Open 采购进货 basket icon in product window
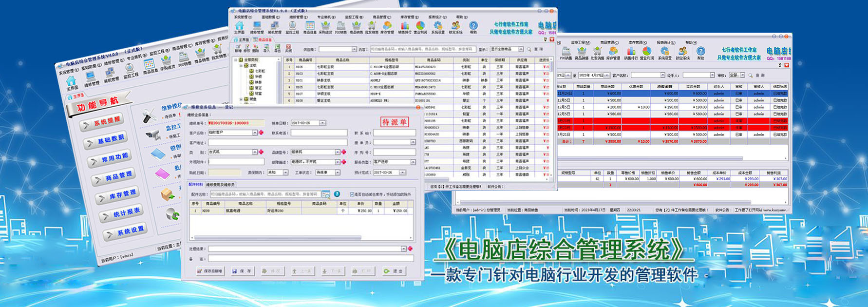The height and width of the screenshot is (307, 868). coord(325,27)
